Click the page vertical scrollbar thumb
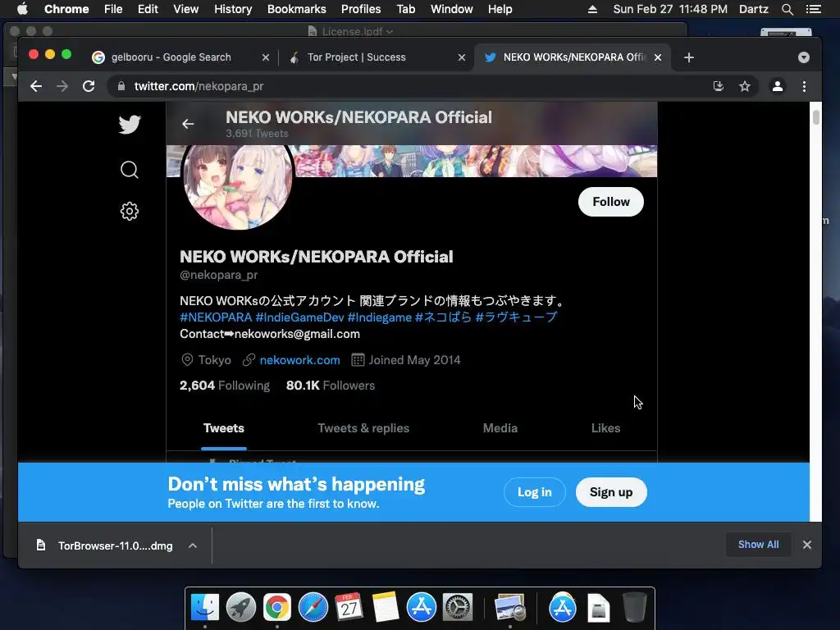This screenshot has width=840, height=630. pos(816,116)
